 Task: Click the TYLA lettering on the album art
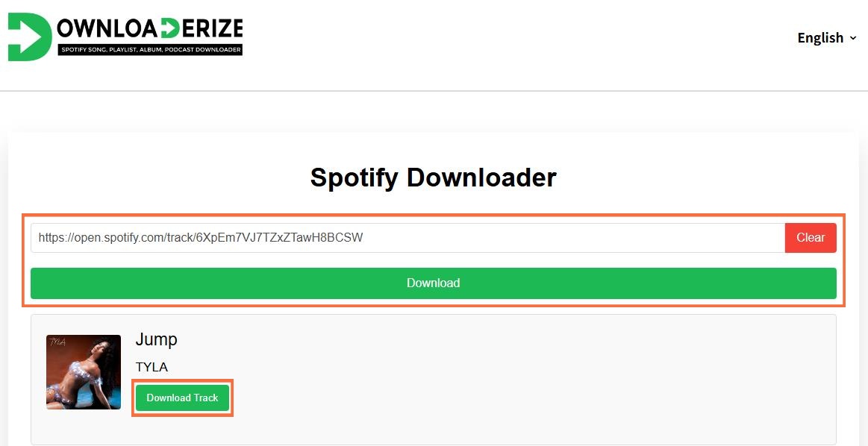(57, 342)
